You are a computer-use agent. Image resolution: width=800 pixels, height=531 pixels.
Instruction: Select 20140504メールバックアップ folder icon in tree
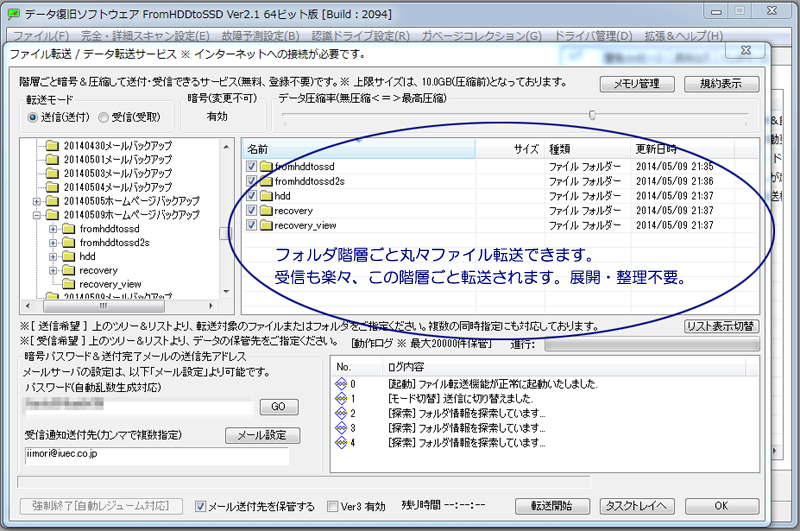pos(52,187)
